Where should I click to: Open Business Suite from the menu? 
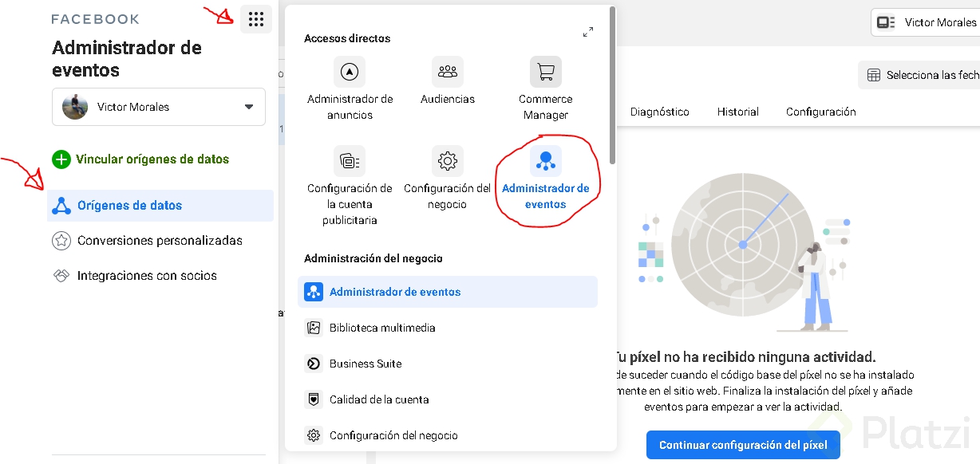[366, 364]
